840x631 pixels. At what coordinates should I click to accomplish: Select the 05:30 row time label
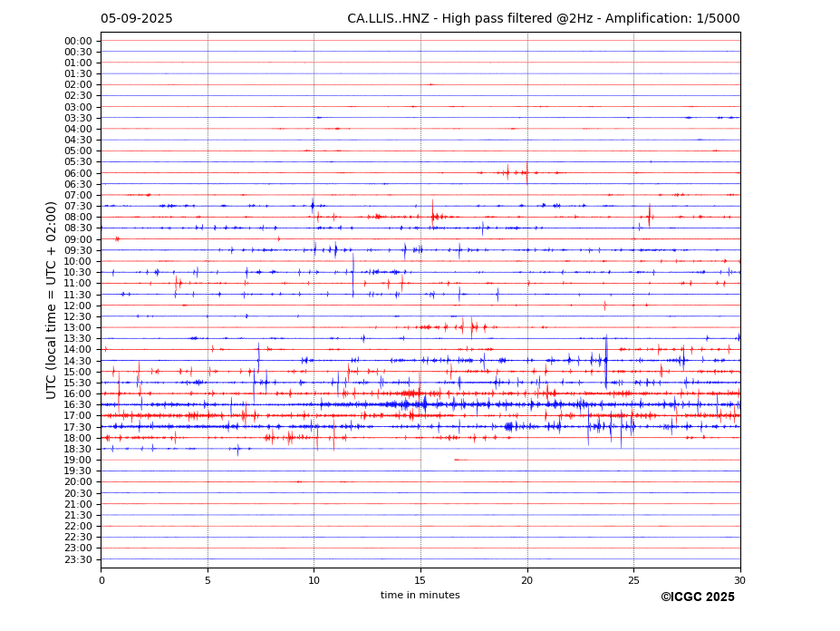coord(78,162)
